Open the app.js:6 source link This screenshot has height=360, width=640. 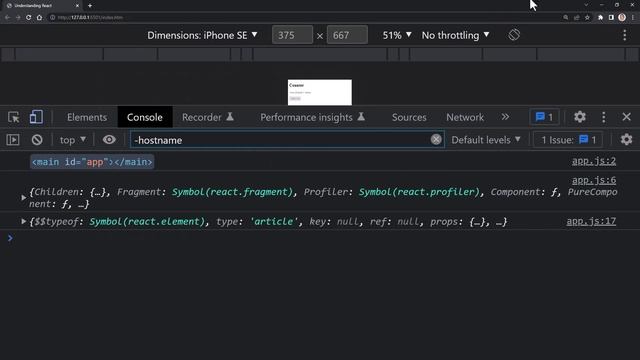coord(593,180)
